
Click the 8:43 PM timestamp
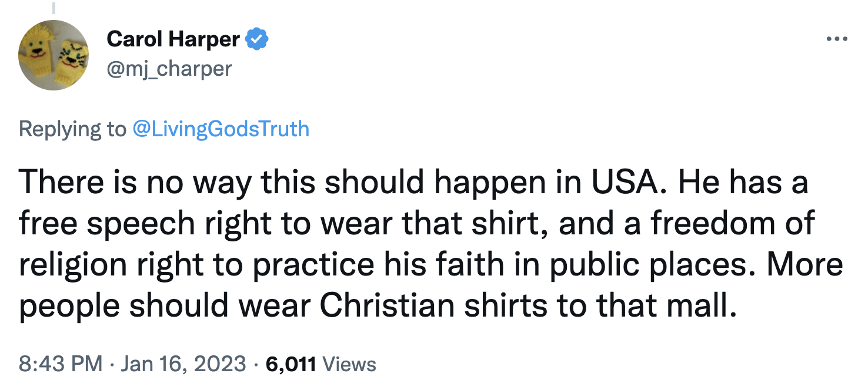[60, 364]
